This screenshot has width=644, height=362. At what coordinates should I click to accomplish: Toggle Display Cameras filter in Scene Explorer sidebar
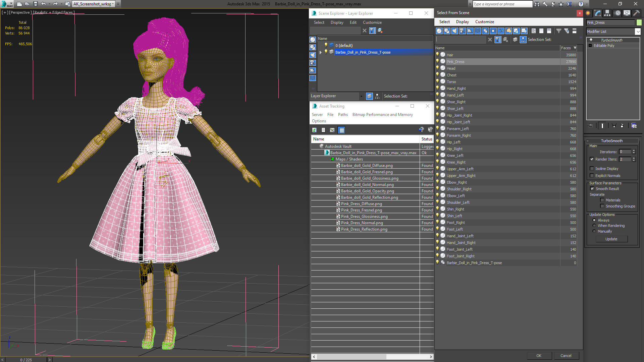pos(313,63)
